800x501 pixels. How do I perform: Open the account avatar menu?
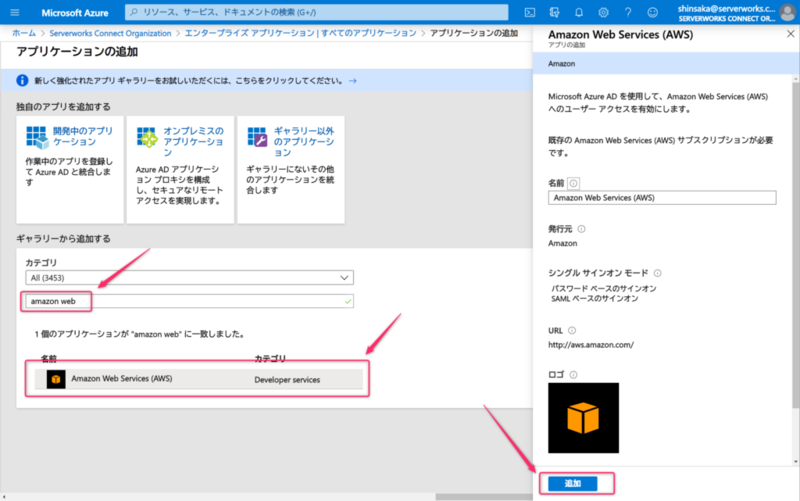tap(788, 12)
